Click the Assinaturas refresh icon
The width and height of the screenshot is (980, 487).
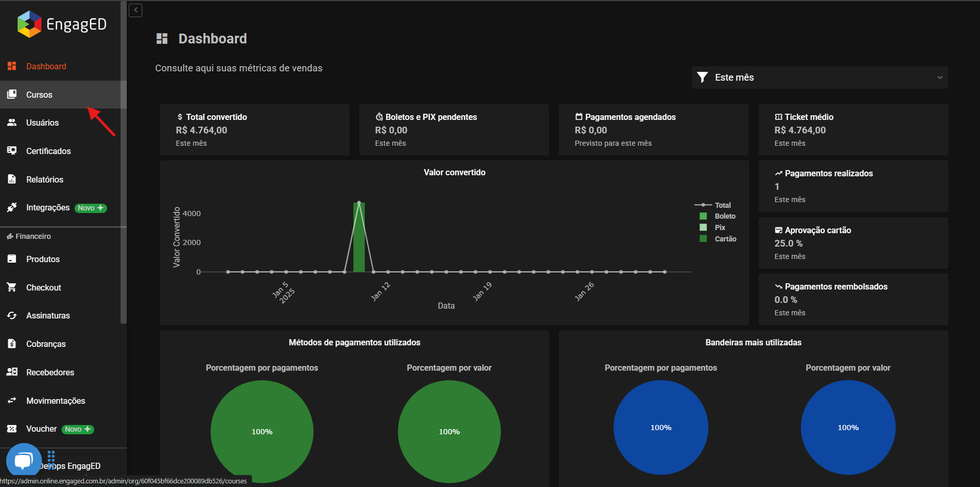pyautogui.click(x=11, y=315)
